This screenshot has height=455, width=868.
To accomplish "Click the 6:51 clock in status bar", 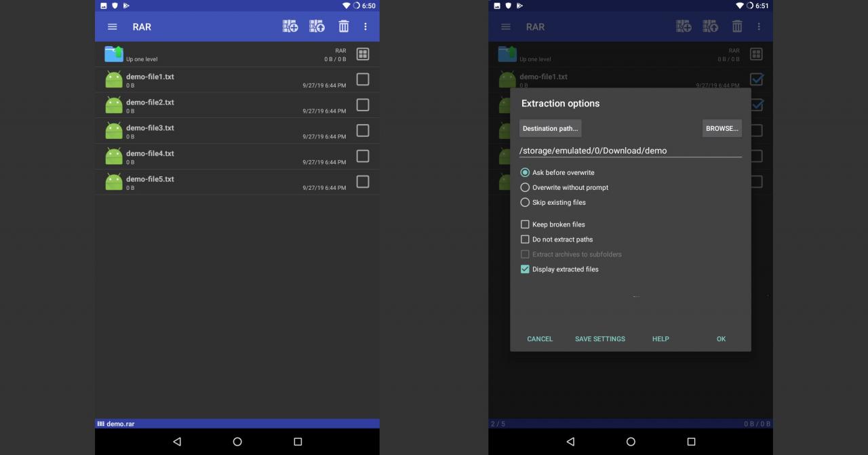I will (x=762, y=5).
